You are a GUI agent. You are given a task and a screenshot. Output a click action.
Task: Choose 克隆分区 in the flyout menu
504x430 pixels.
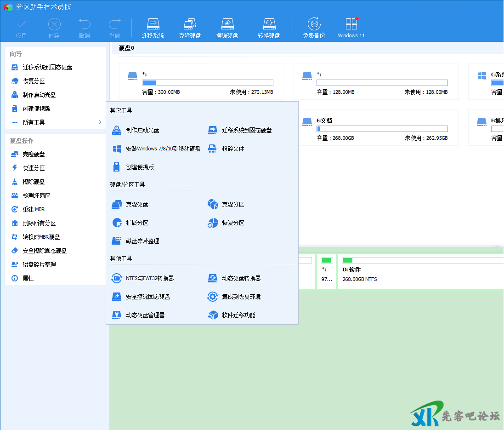coord(233,204)
